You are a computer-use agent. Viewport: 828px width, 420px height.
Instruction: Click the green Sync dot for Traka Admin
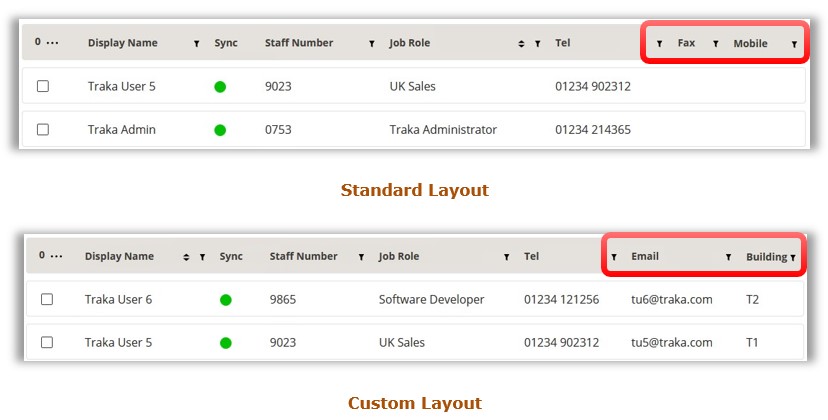tap(220, 130)
